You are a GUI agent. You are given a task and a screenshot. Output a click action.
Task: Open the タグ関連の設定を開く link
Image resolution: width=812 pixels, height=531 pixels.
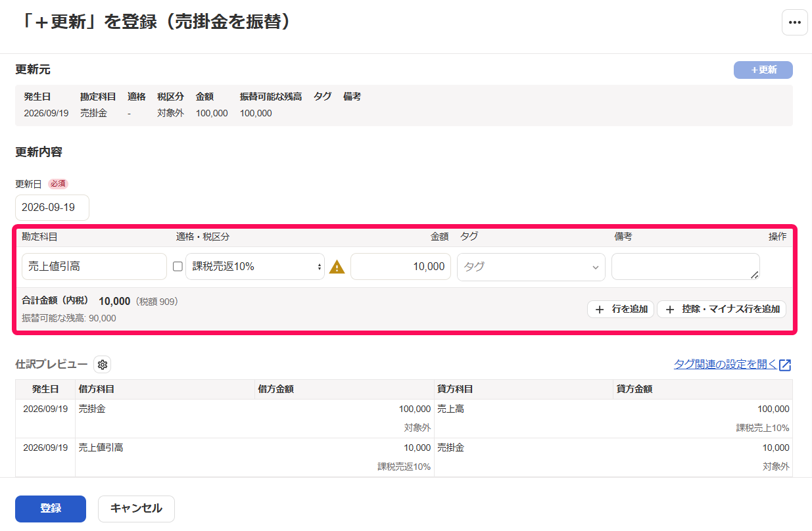coord(725,365)
